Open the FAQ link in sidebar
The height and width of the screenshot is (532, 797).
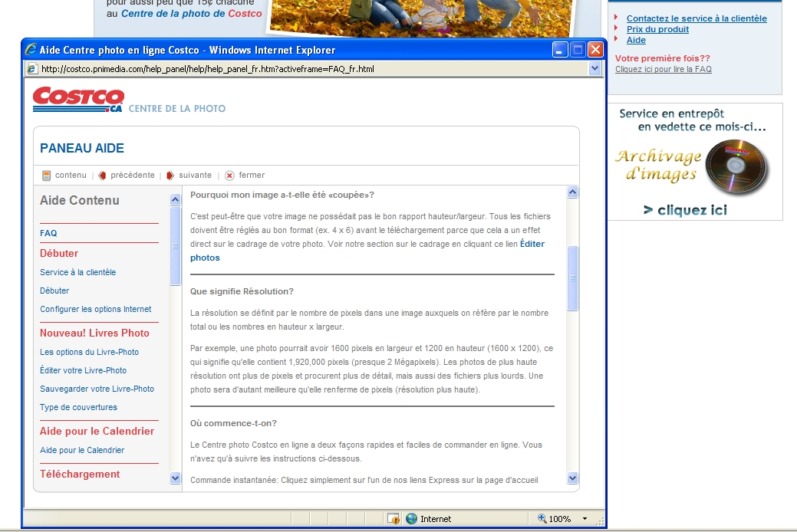48,233
